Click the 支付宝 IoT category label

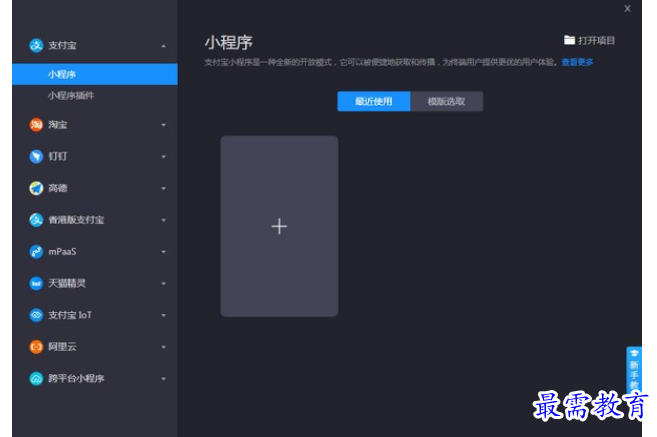pyautogui.click(x=70, y=315)
